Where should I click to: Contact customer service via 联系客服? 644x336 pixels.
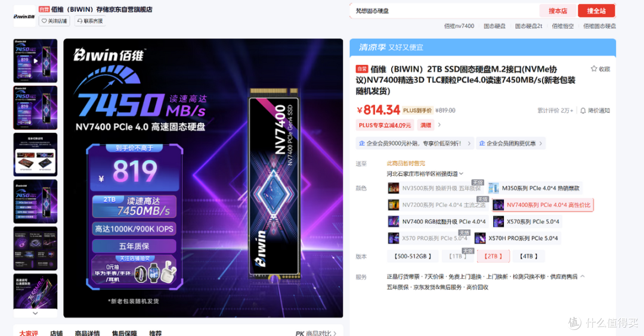90,21
